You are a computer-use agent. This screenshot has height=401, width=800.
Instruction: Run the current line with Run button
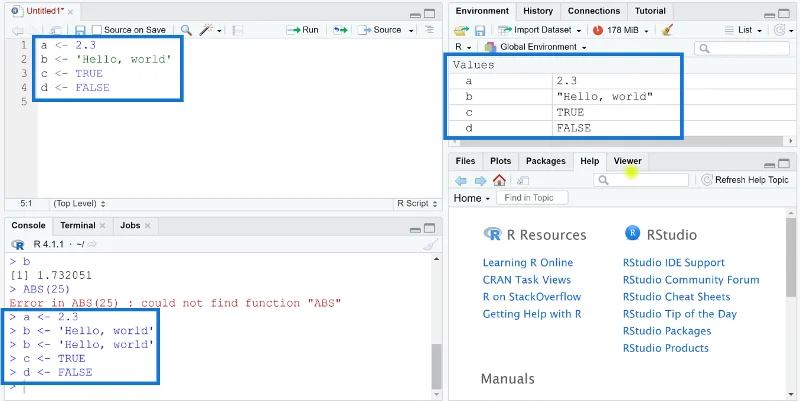point(303,30)
